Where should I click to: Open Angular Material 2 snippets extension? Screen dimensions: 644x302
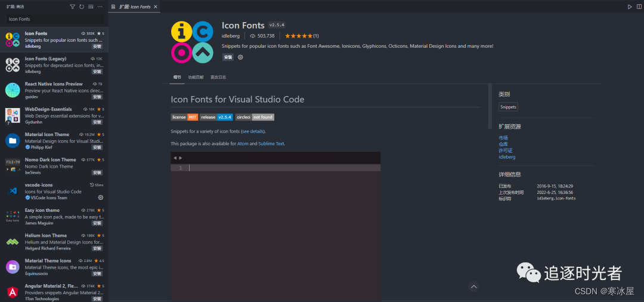coord(54,291)
